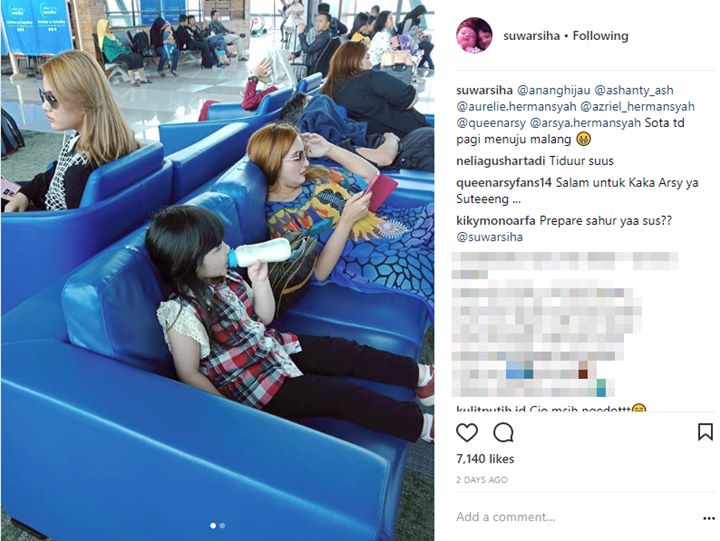
Task: Visit @aurelie.hermansyah tagged profile
Action: [x=516, y=107]
